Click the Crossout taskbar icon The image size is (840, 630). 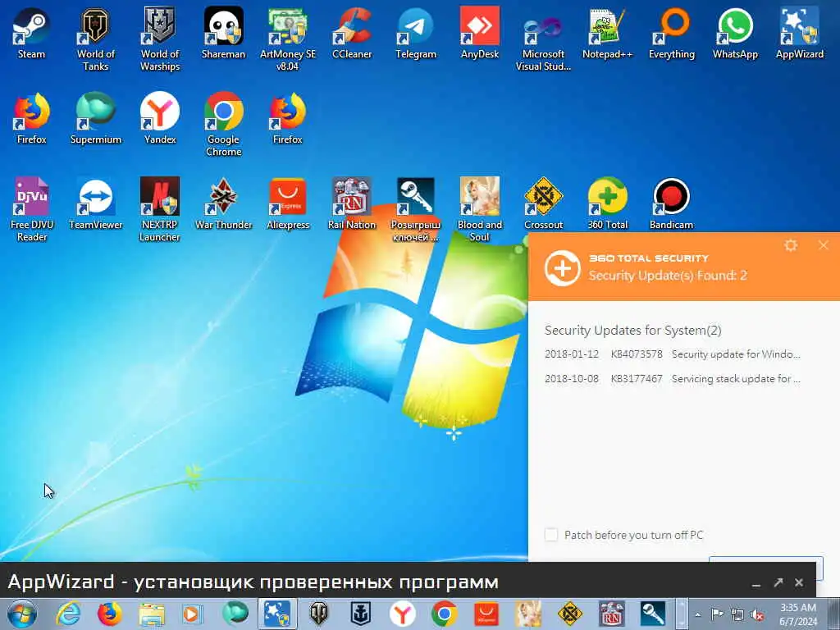pyautogui.click(x=569, y=614)
